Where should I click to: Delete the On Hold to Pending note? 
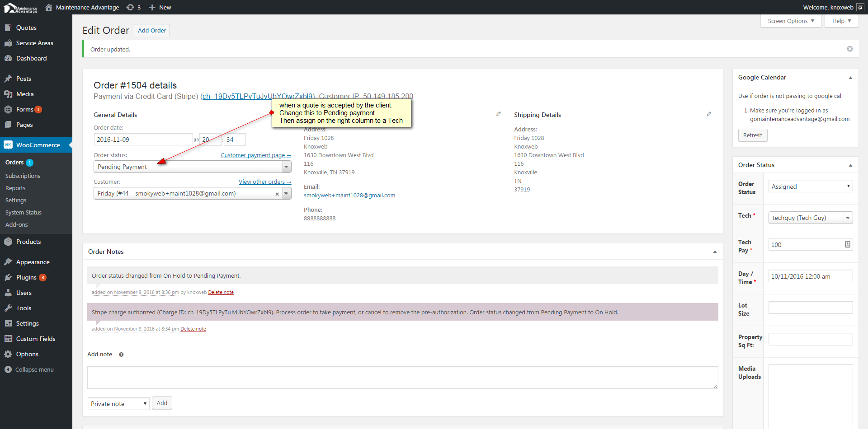coord(221,293)
